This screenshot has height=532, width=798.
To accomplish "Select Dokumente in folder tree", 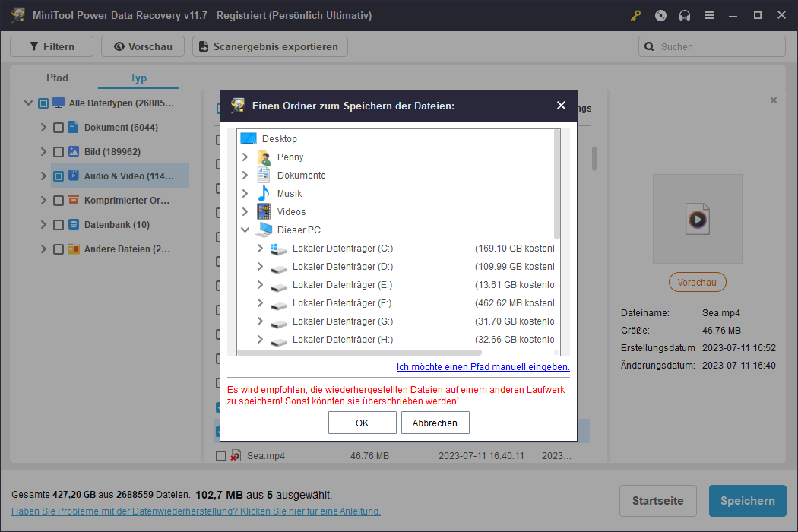I will (x=301, y=175).
